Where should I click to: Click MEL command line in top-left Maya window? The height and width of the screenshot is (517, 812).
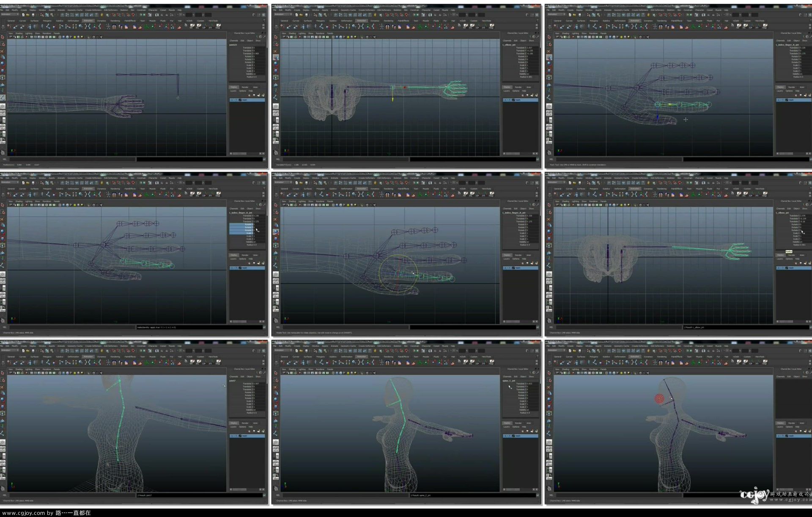72,159
